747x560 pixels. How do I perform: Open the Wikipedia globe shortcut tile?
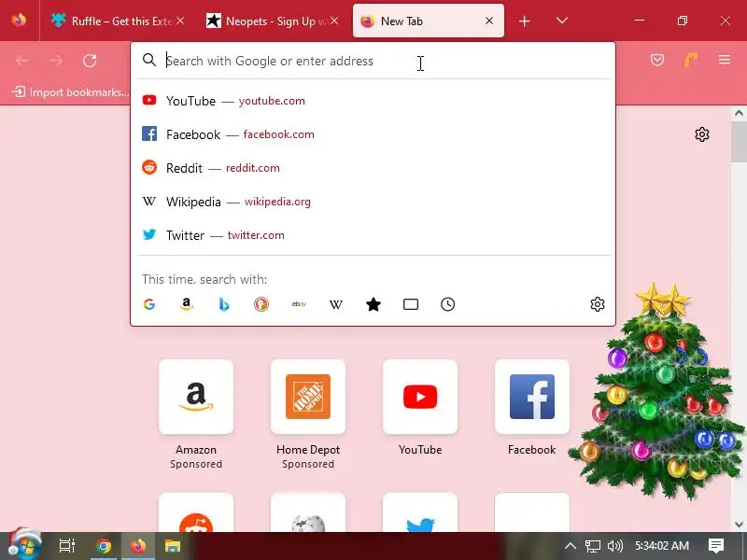tap(308, 512)
